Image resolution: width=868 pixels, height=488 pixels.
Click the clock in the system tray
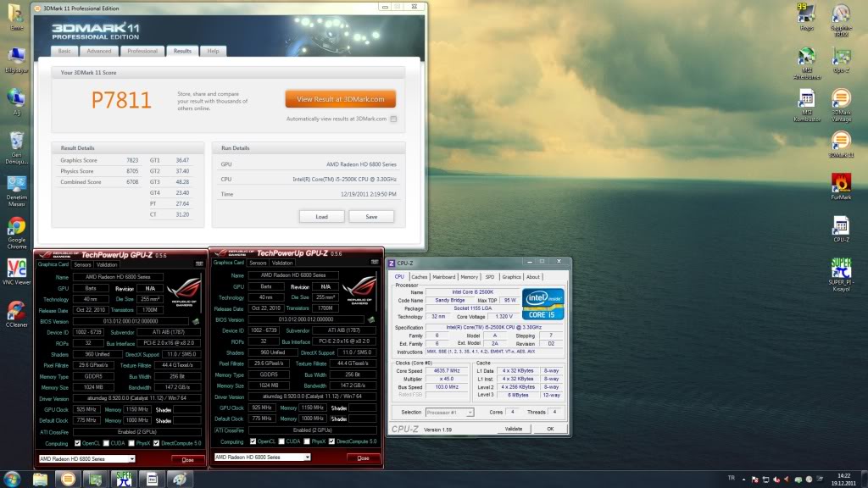click(x=843, y=479)
